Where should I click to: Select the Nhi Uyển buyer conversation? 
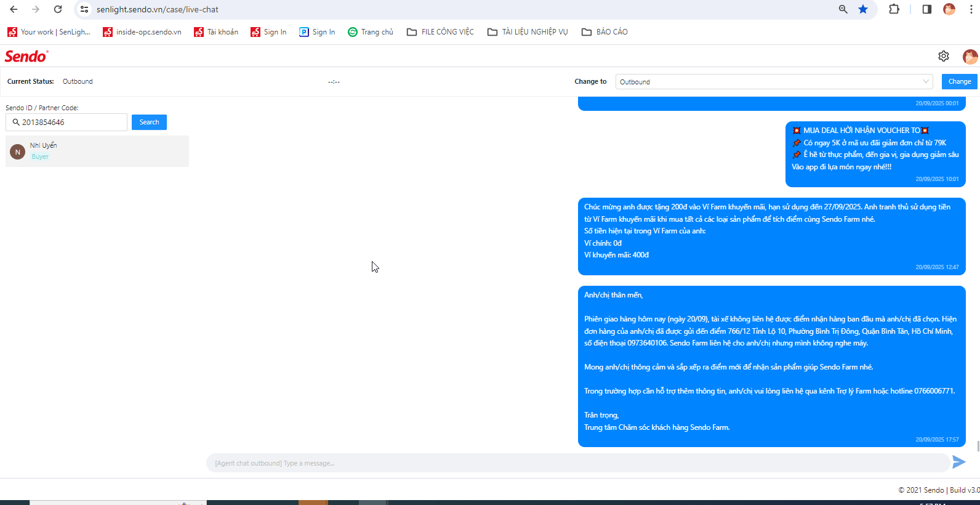click(x=97, y=151)
